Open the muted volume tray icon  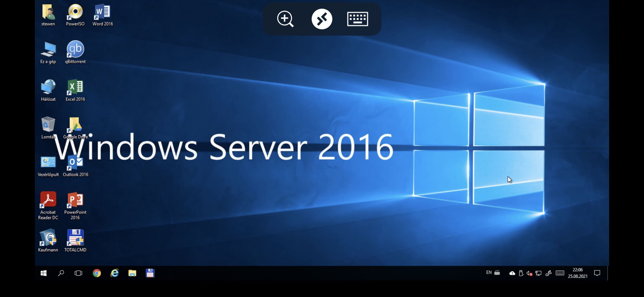(x=530, y=273)
